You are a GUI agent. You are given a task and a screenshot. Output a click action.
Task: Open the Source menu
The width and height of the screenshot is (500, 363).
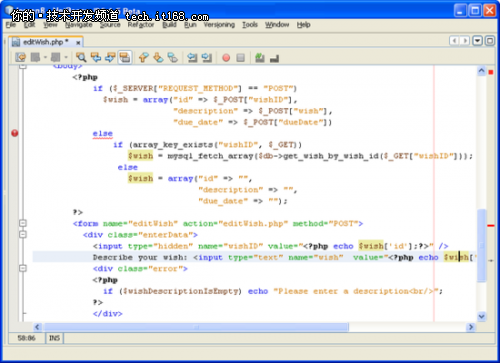point(110,25)
